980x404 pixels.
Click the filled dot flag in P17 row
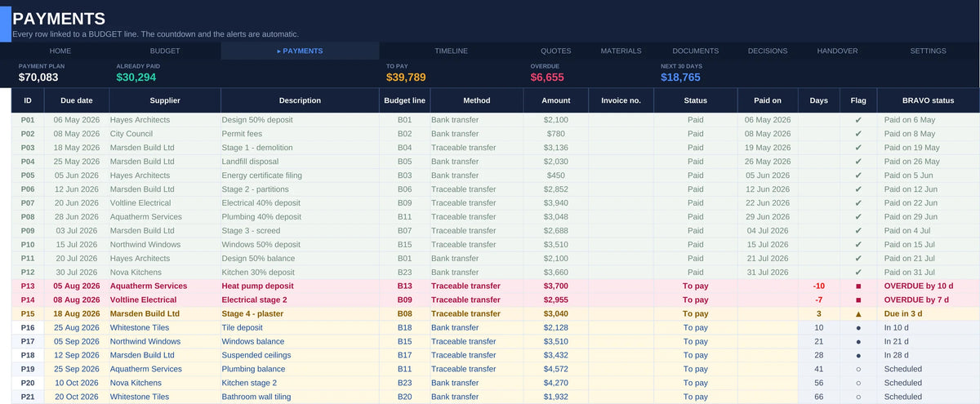(858, 342)
